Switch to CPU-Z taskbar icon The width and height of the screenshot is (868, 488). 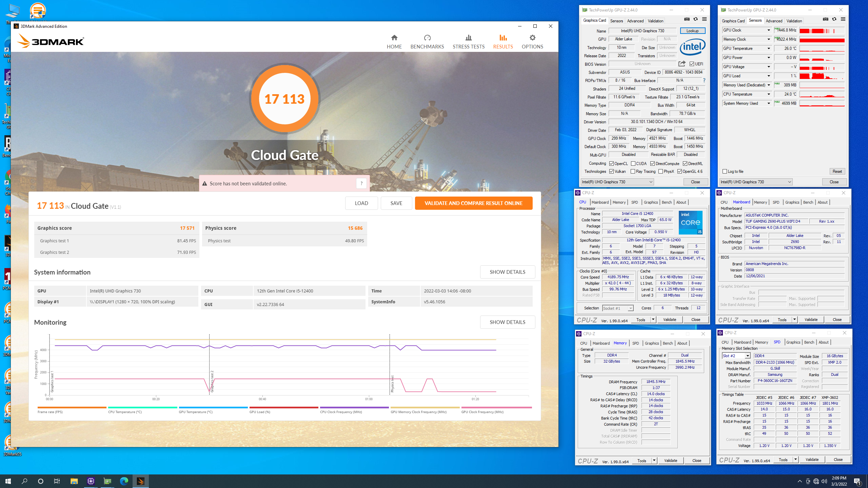pyautogui.click(x=91, y=481)
